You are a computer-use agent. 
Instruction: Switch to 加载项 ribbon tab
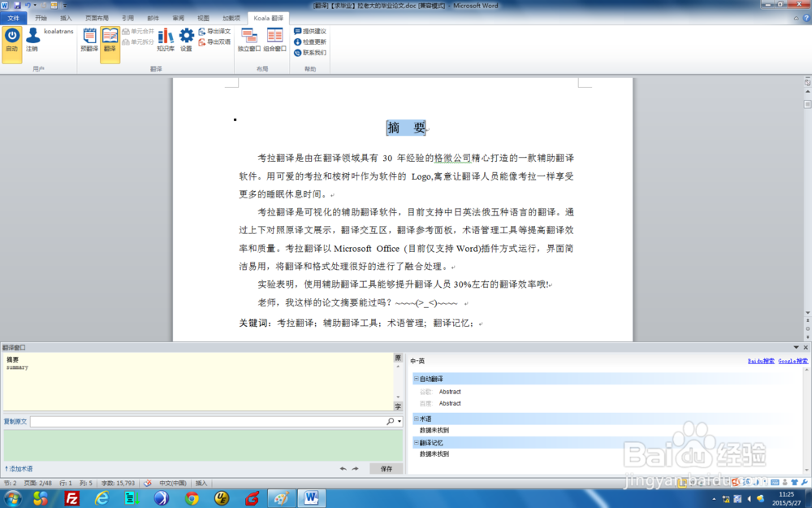231,18
